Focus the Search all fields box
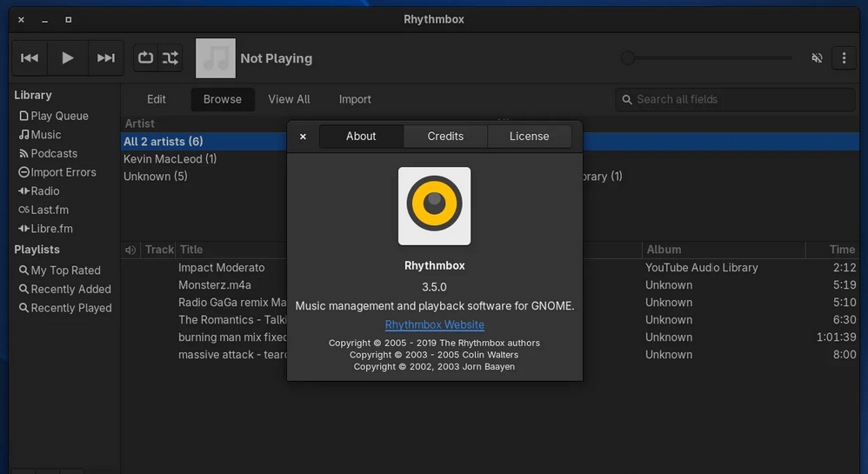 coord(735,99)
